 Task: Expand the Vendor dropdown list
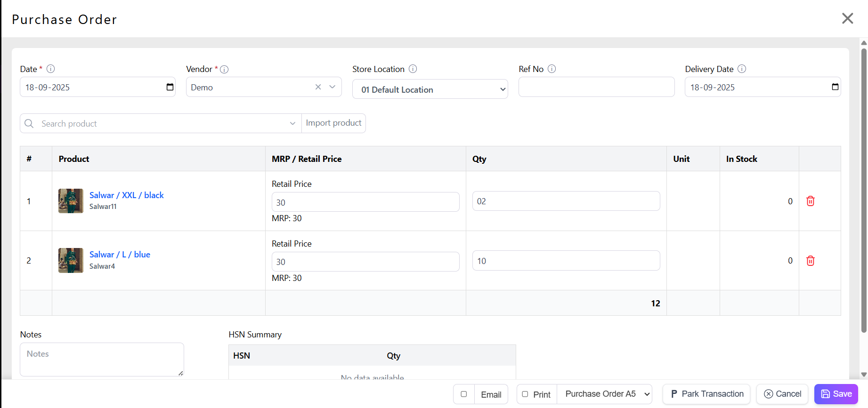tap(333, 87)
